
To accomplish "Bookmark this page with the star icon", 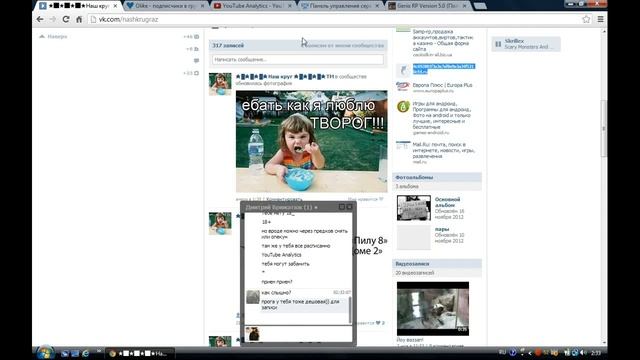I will pos(586,19).
